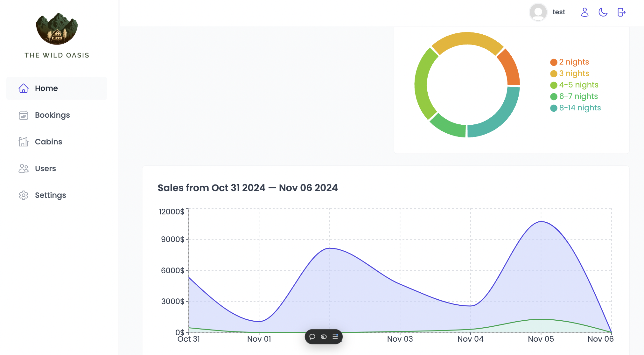Viewport: 644px width, 355px height.
Task: Click the 'Nov 05' x-axis label
Action: click(541, 339)
